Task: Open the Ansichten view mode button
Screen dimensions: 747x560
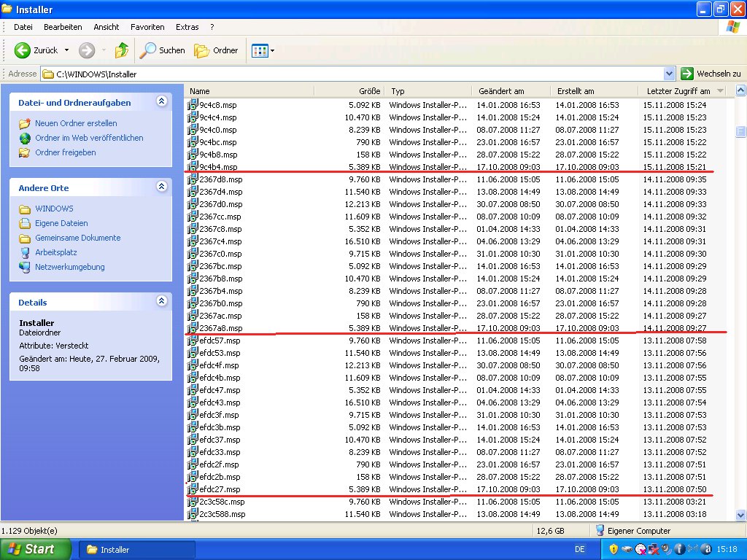Action: tap(260, 50)
